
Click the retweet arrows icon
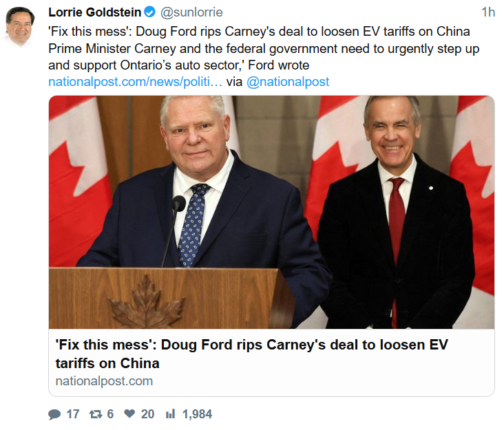[x=95, y=414]
